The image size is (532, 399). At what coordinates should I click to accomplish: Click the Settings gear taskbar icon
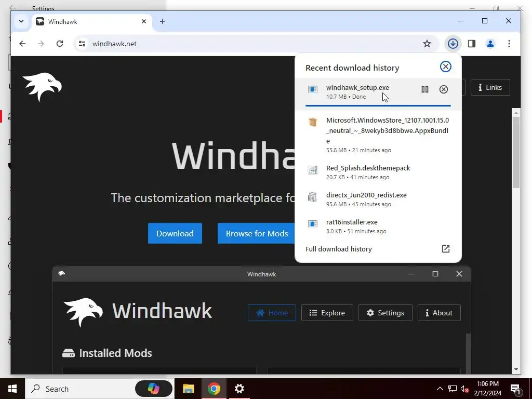[x=240, y=389]
